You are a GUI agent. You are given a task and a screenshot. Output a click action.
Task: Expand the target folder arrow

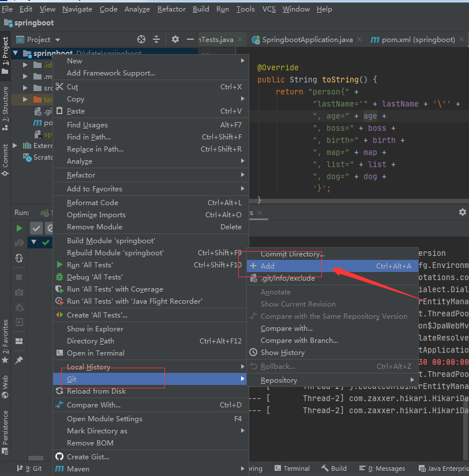coord(25,99)
